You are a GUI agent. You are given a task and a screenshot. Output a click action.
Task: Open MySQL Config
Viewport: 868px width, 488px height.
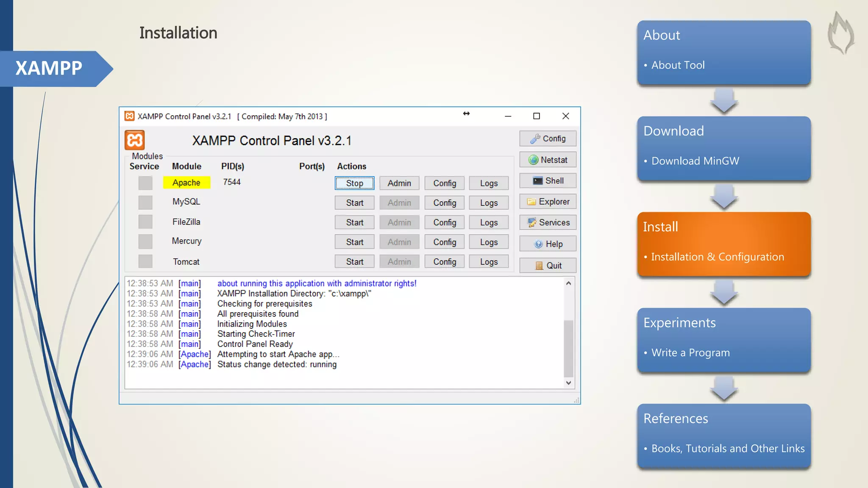pos(445,203)
